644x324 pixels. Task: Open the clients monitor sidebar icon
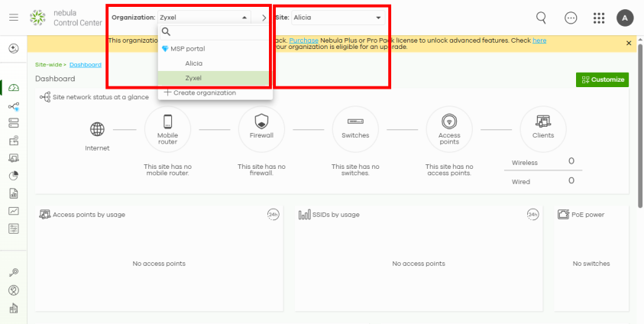coord(14,158)
